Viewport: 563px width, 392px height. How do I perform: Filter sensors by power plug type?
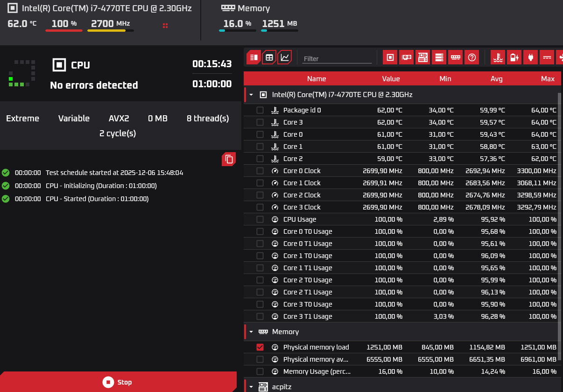[530, 57]
